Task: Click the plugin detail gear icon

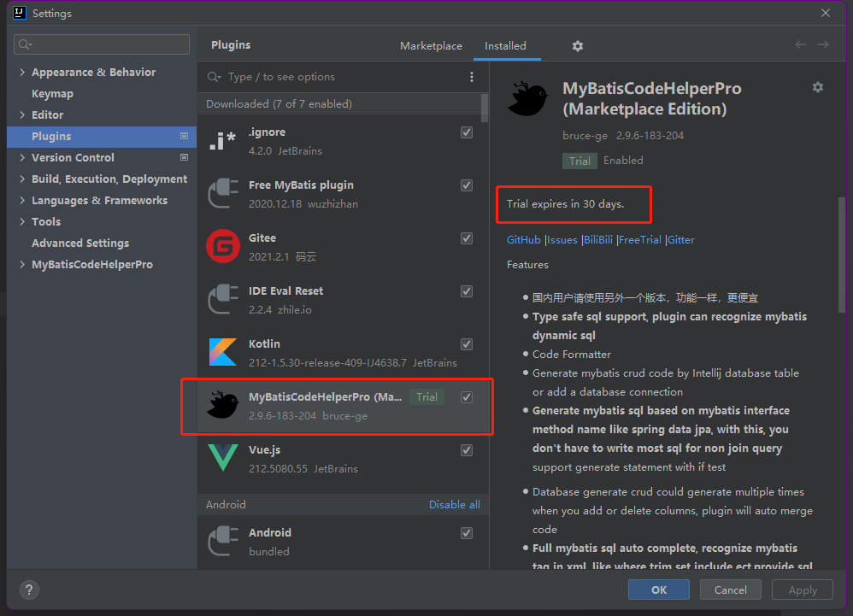Action: pyautogui.click(x=818, y=87)
